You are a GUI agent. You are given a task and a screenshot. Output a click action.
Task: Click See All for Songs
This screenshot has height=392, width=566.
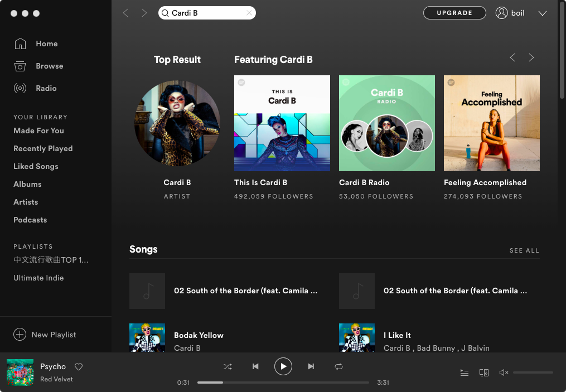coord(524,250)
